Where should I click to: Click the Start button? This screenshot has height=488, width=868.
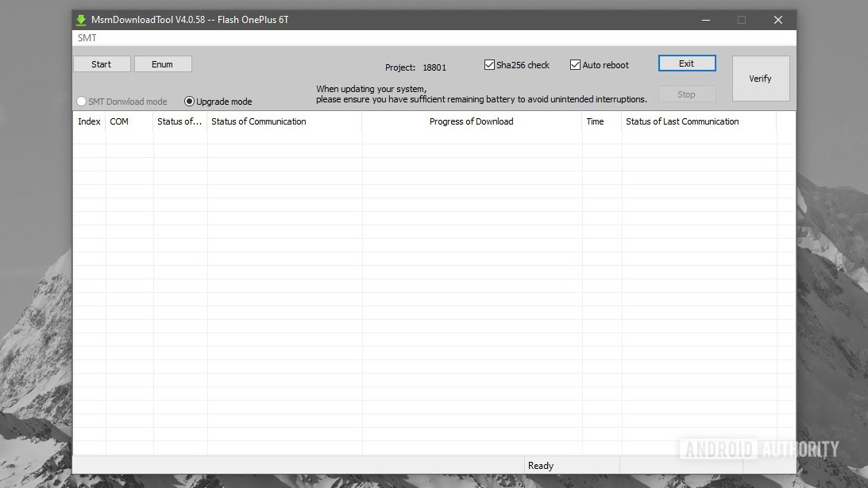[102, 64]
